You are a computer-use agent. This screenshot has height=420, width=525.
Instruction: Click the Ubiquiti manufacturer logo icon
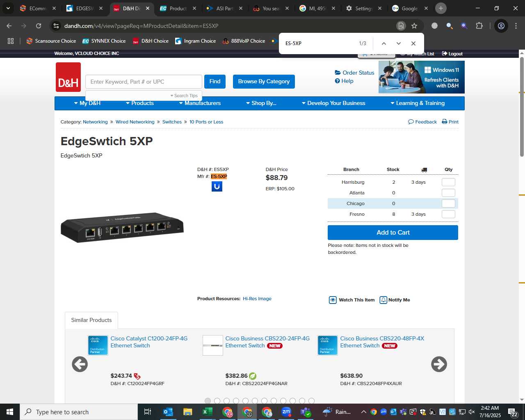pyautogui.click(x=217, y=187)
